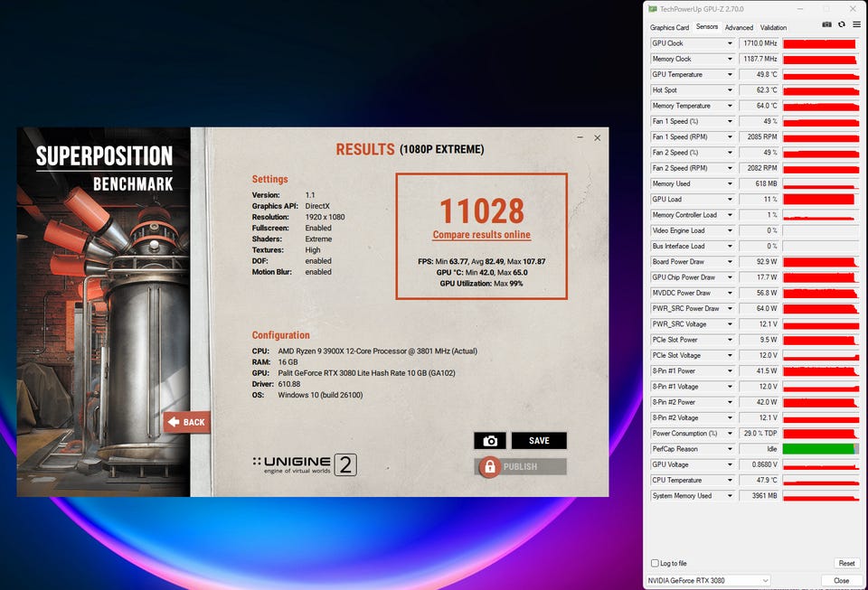Screen dimensions: 868x590
Task: Click the FPS Min Avg Max line
Action: (x=482, y=261)
